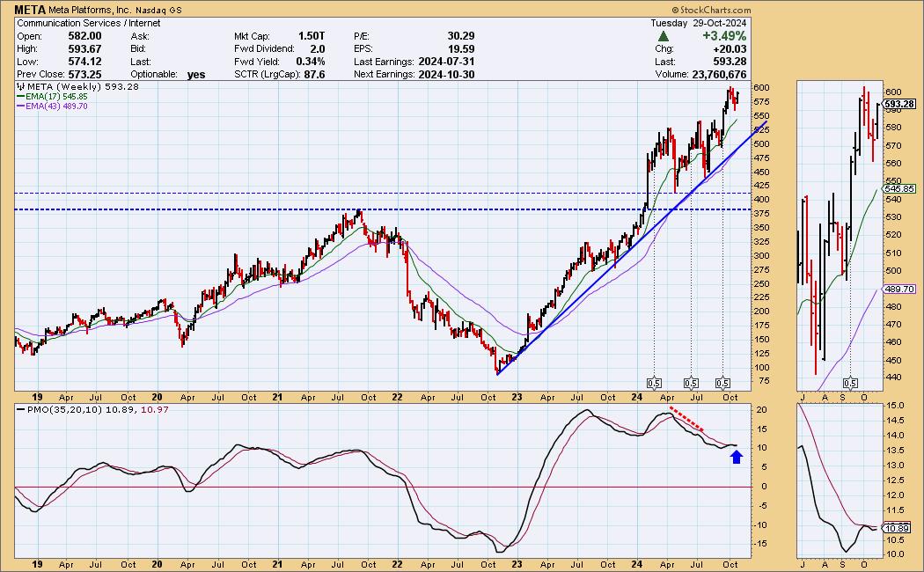The height and width of the screenshot is (572, 924).
Task: Select Next Earnings date 2024-10-30
Action: click(446, 75)
